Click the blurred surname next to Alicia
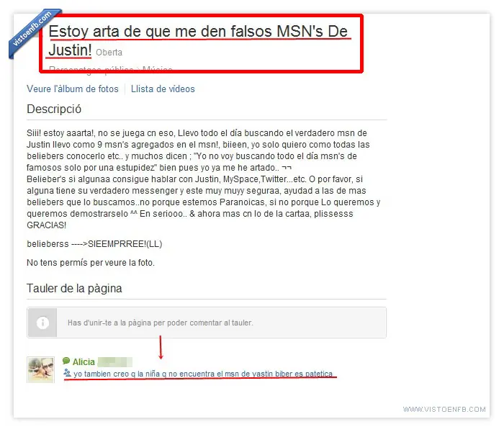The width and height of the screenshot is (504, 432). click(115, 362)
